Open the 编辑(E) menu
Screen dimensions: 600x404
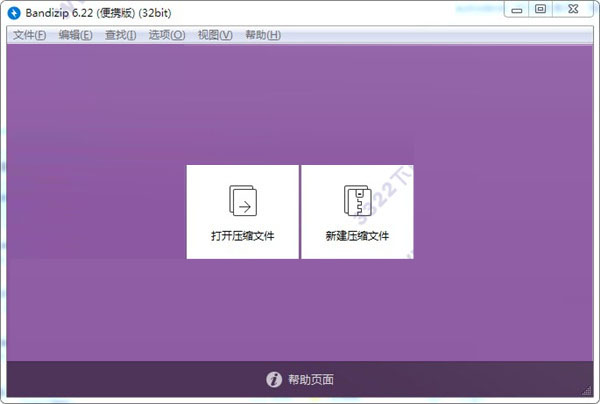[75, 35]
